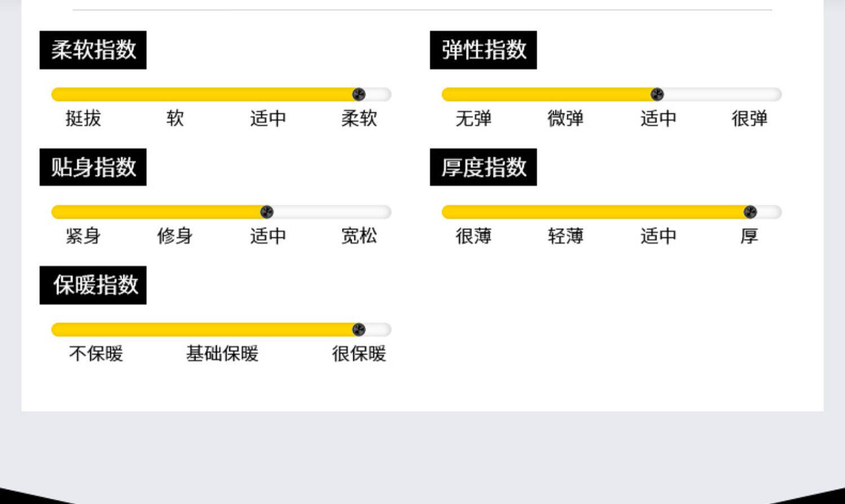The width and height of the screenshot is (845, 504).
Task: Select the 贴身指数 heading label
Action: pyautogui.click(x=93, y=167)
